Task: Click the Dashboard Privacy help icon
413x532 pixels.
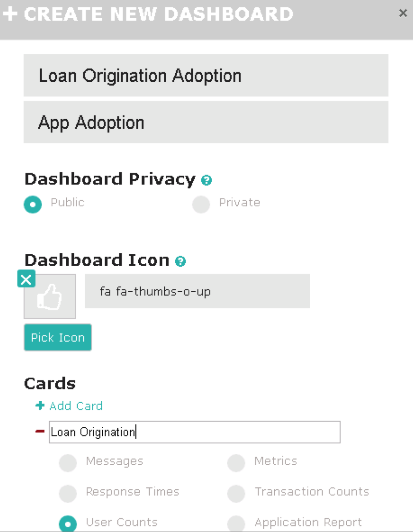Action: pos(206,180)
